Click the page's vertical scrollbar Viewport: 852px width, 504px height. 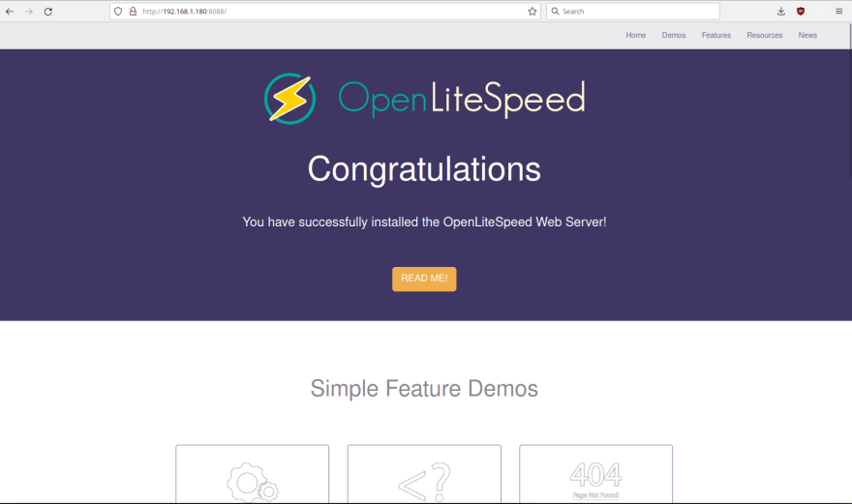coord(849,101)
